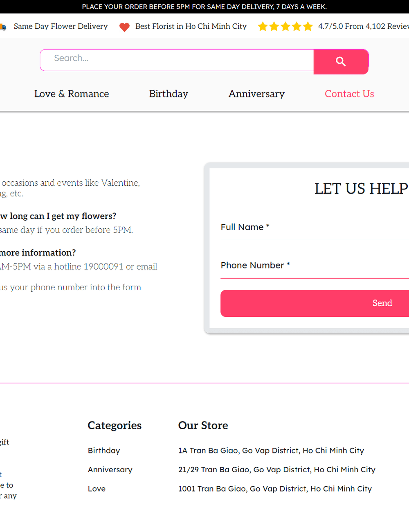Open the Birthday menu item
The image size is (409, 532).
pos(169,94)
